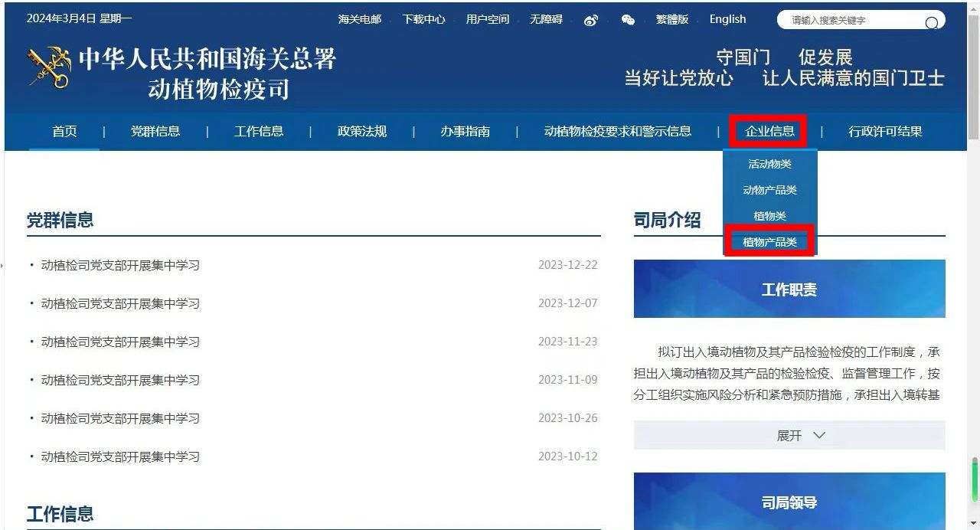Choose 动物产品类 in the submenu
The height and width of the screenshot is (530, 980).
769,190
